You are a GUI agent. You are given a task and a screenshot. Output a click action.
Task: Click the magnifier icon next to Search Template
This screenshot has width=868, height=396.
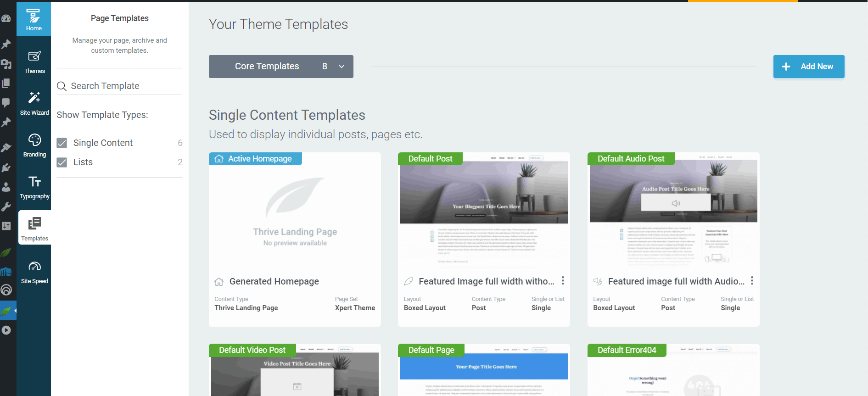[62, 86]
